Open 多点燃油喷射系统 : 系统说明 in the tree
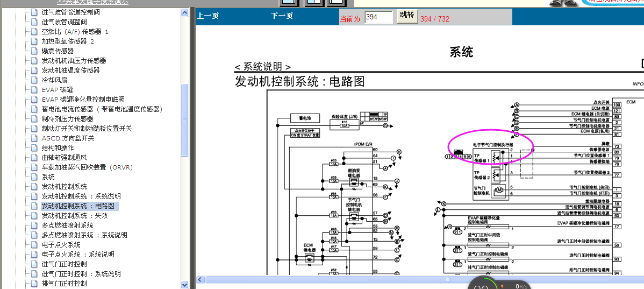This screenshot has height=289, width=644. 84,235
